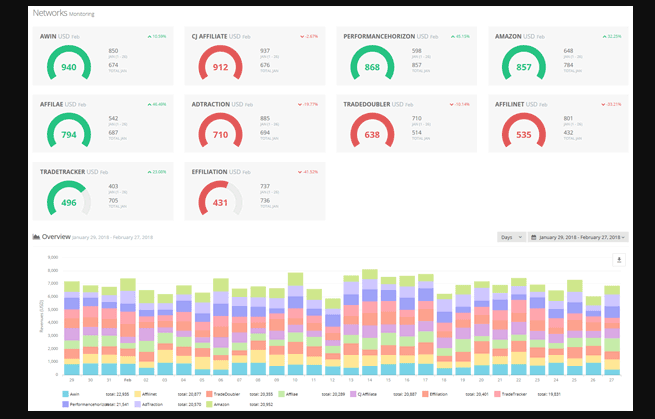655x419 pixels.
Task: Click the CJ AFFILIATE card title
Action: [x=210, y=36]
